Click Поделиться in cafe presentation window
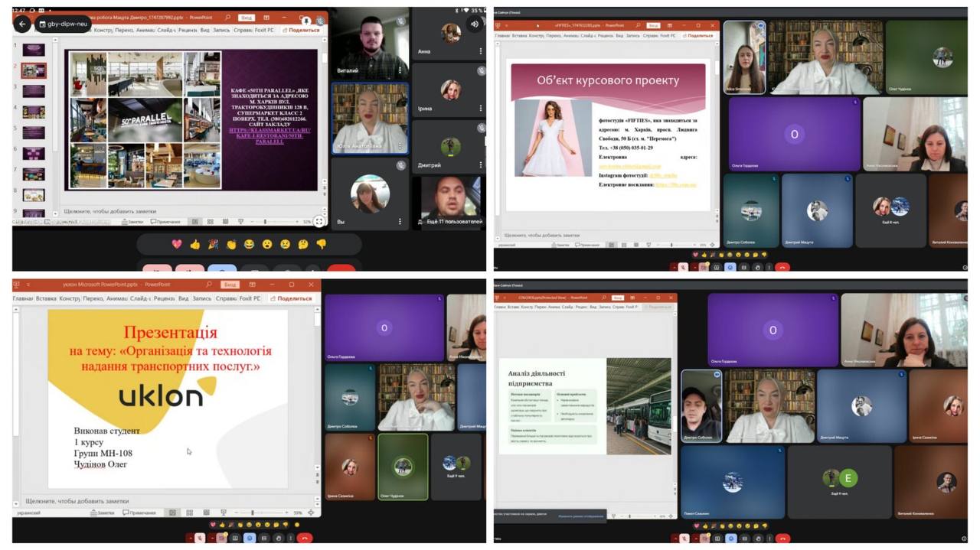 (x=300, y=30)
